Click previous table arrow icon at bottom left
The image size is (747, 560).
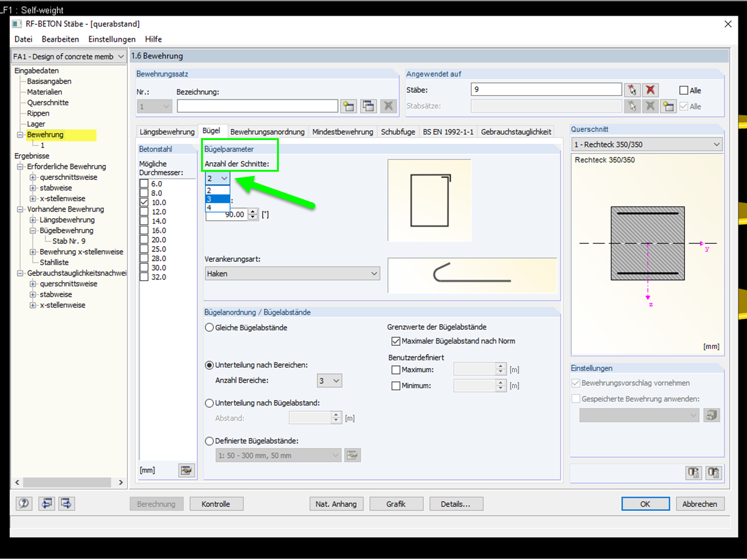click(x=46, y=504)
